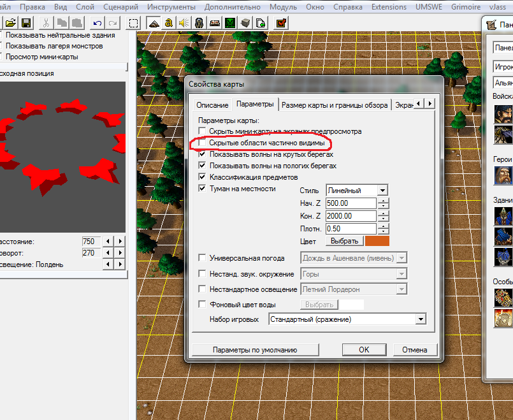Click Параметры по умолчанию button

tap(255, 350)
